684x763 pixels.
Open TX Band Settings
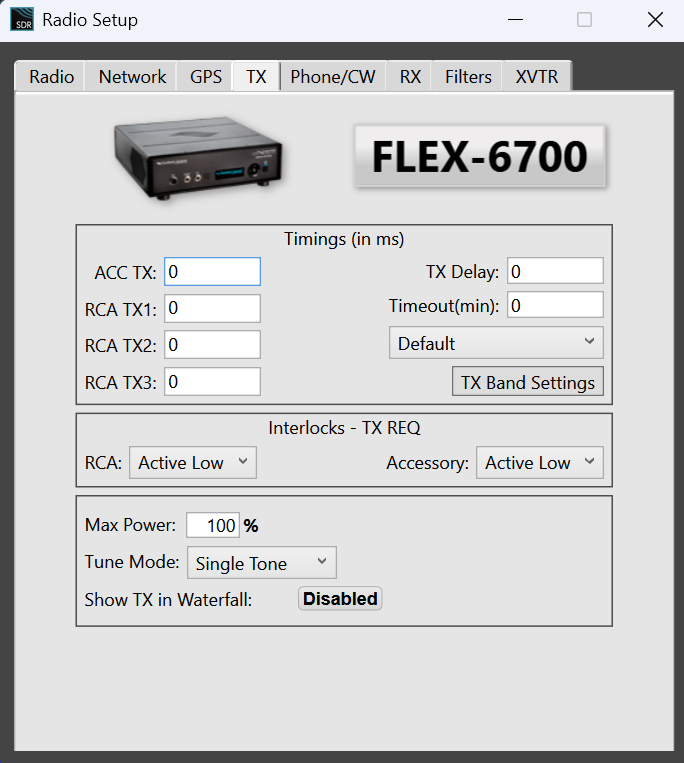(528, 382)
